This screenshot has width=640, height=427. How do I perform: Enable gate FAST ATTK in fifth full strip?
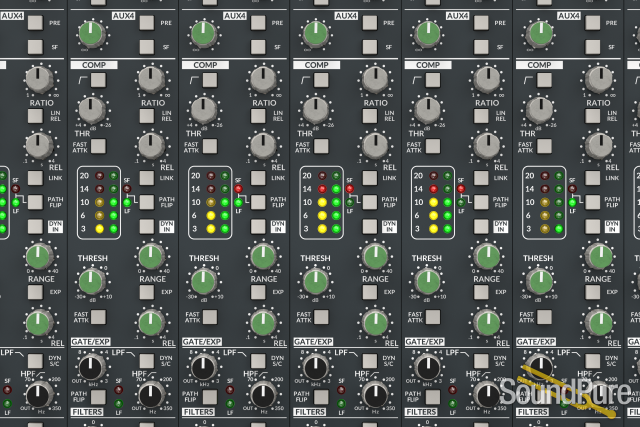click(x=544, y=317)
